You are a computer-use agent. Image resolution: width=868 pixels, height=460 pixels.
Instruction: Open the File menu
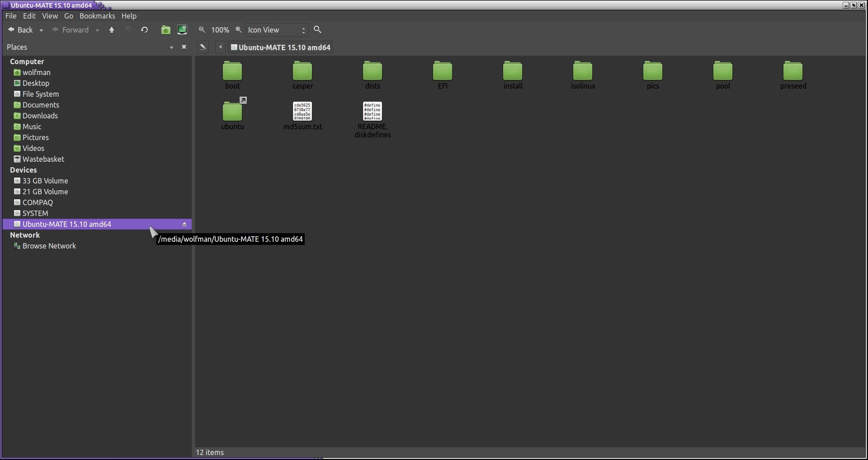pyautogui.click(x=11, y=16)
